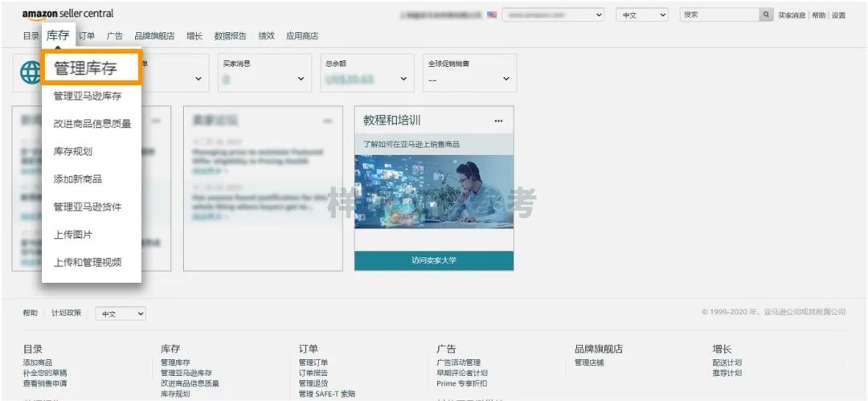Open the 订单 navigation menu
Screen dimensions: 868x401
pyautogui.click(x=86, y=36)
